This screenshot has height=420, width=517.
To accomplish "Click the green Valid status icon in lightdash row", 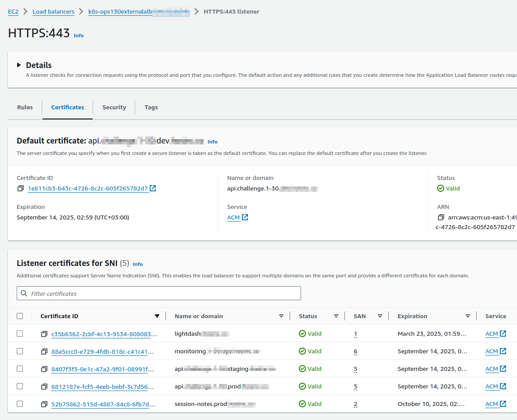I will coord(302,334).
